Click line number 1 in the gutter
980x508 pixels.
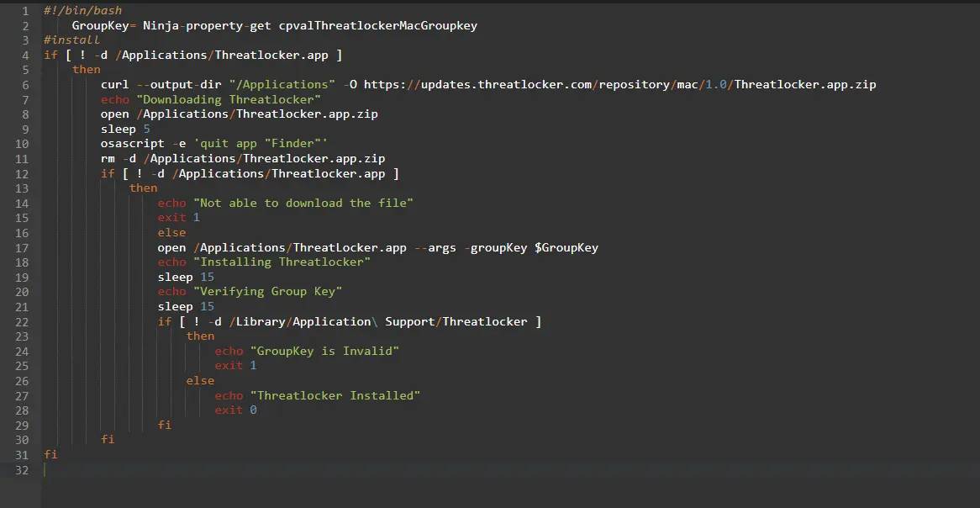pos(25,11)
